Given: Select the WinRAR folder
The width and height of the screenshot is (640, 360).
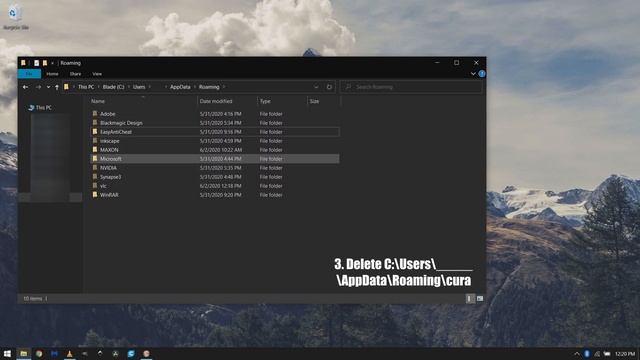Looking at the screenshot, I should (x=214, y=195).
